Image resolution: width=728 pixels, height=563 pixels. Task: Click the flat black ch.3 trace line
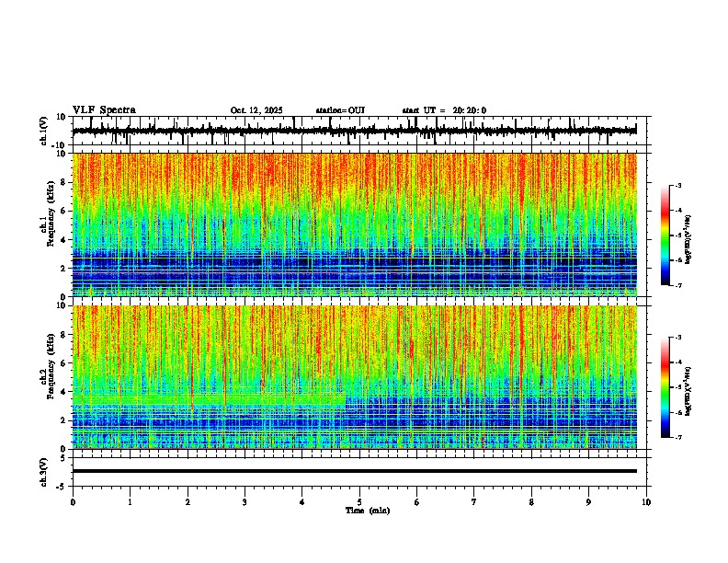354,471
